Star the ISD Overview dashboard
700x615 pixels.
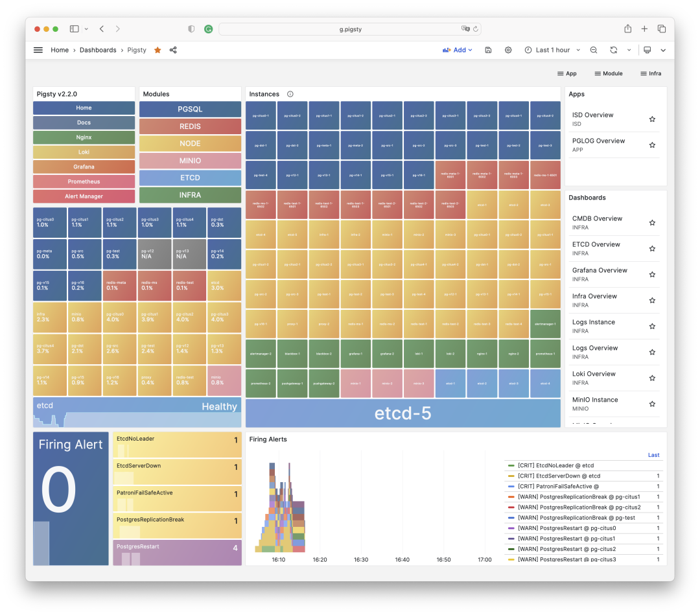pos(652,119)
